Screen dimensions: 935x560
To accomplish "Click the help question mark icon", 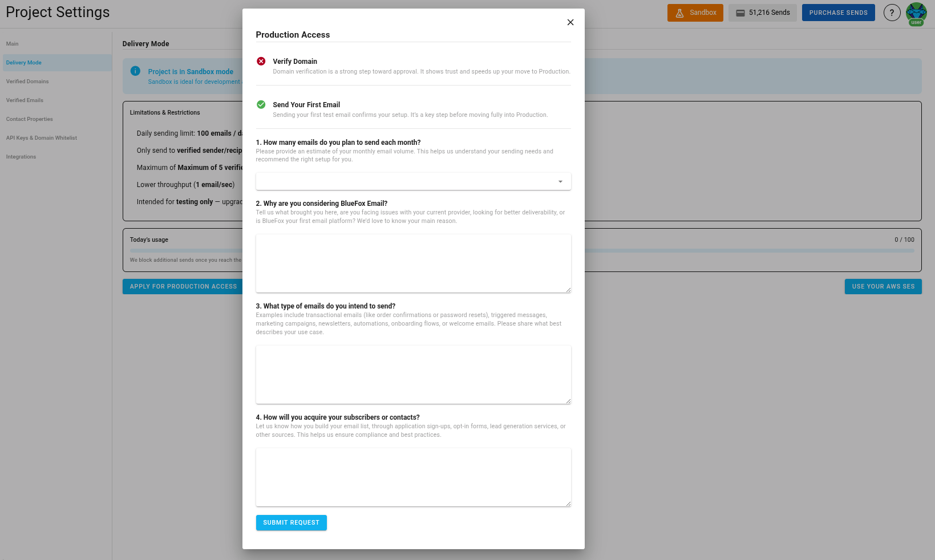I will click(x=892, y=12).
